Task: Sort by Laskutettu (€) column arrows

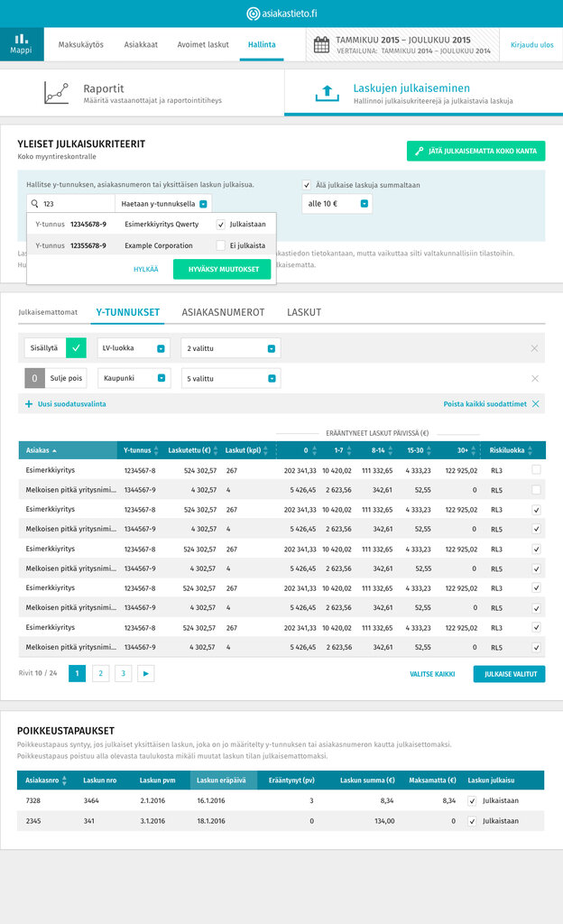Action: click(x=216, y=450)
